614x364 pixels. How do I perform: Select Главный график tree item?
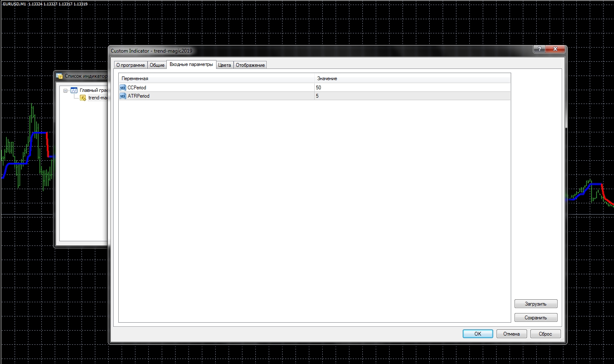pyautogui.click(x=93, y=90)
